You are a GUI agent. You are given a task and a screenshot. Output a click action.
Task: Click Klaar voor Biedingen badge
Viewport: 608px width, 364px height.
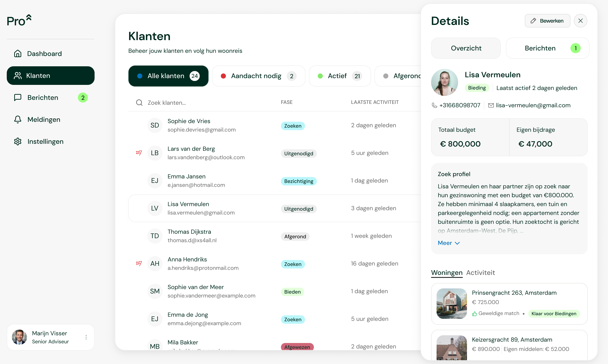554,313
